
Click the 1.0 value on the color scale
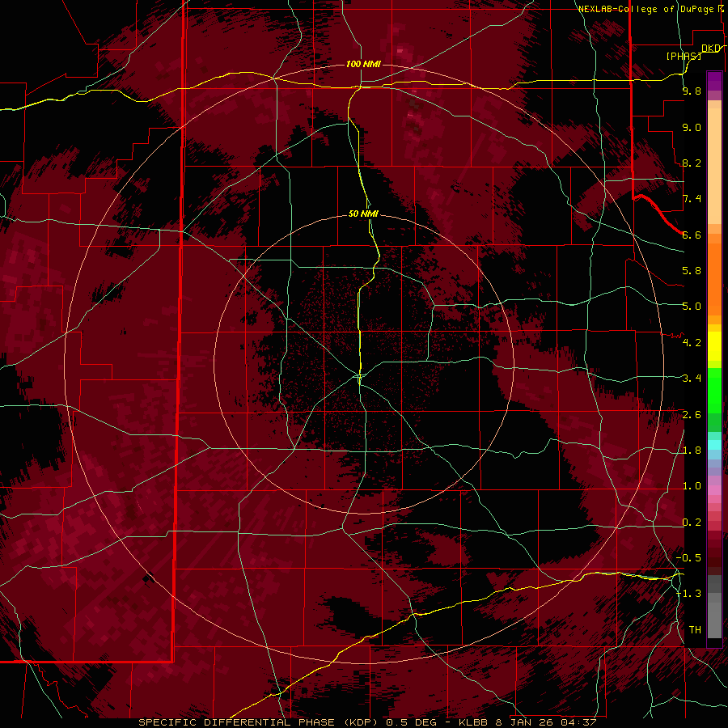coord(692,486)
